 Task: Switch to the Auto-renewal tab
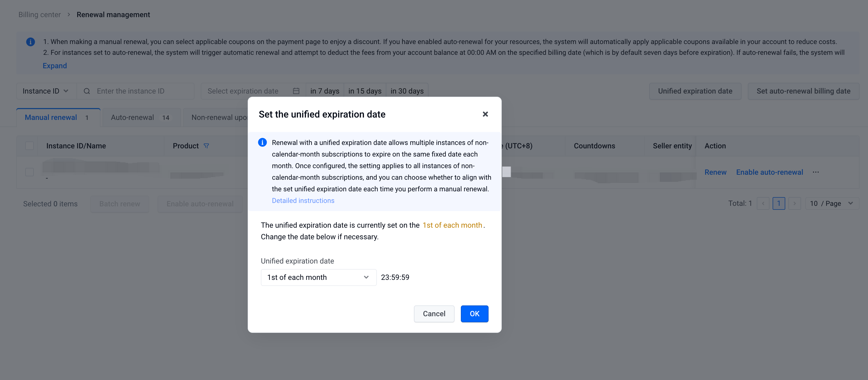click(139, 118)
